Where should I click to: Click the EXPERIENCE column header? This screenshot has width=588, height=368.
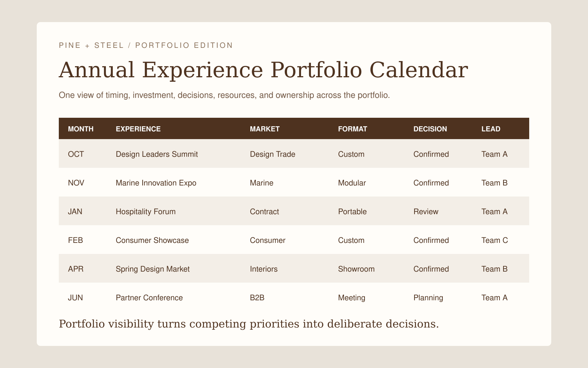pyautogui.click(x=138, y=129)
